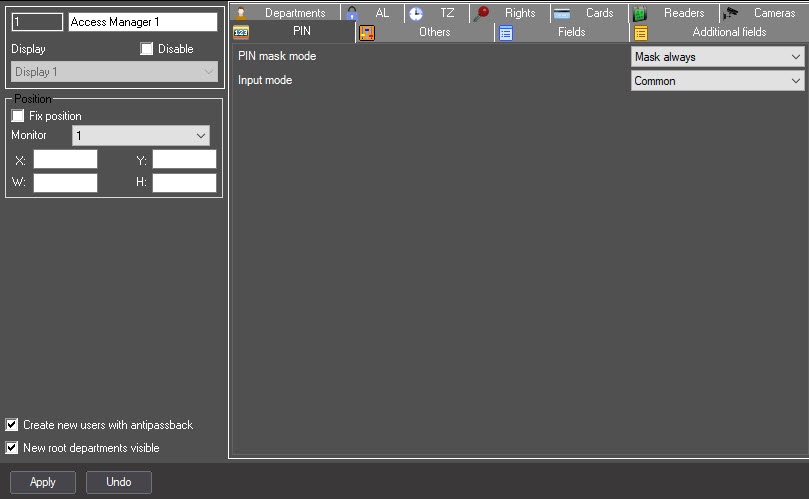Click the Y position input field
The image size is (809, 499).
tap(184, 159)
